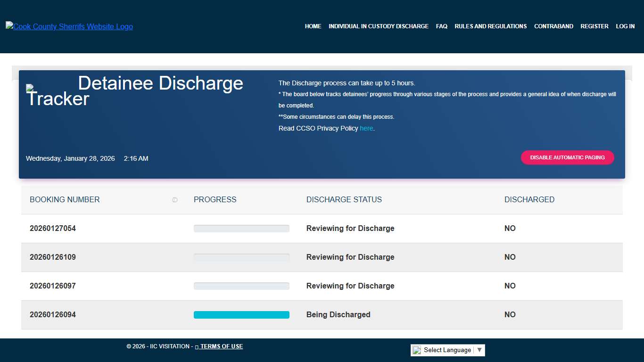Click LOG IN in the navigation bar
The height and width of the screenshot is (362, 644).
click(x=625, y=26)
